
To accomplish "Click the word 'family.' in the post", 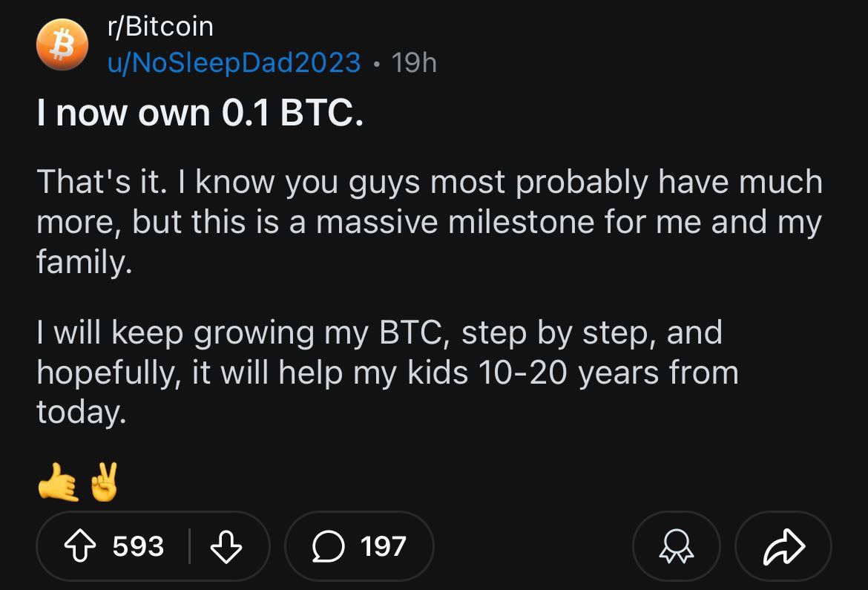I will [x=84, y=263].
